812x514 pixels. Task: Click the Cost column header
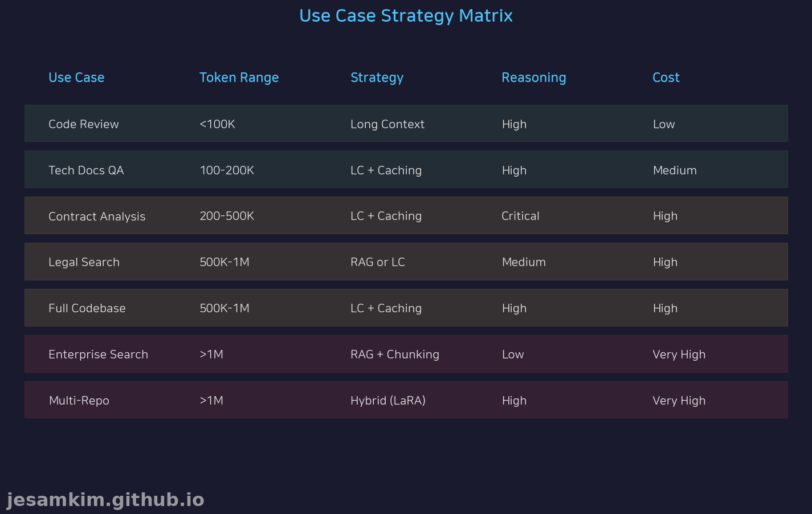666,77
